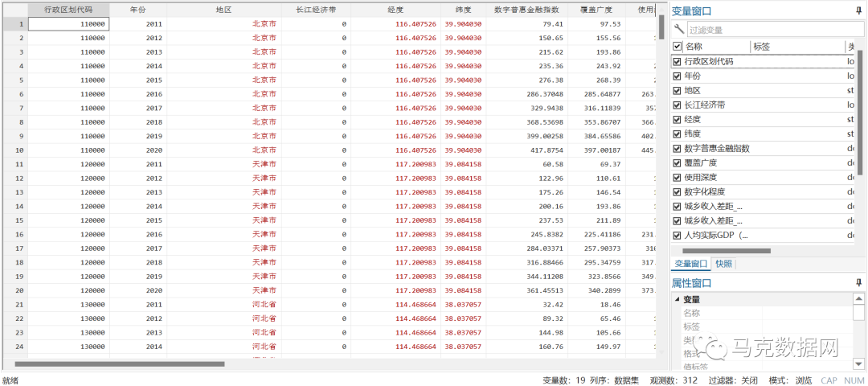The height and width of the screenshot is (386, 868).
Task: Select row header number 1
Action: click(x=14, y=24)
